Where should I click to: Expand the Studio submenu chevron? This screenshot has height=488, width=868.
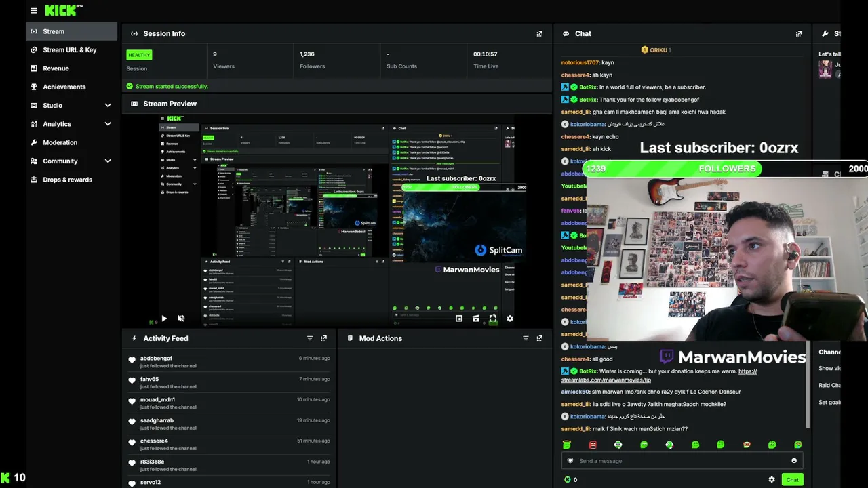tap(108, 106)
